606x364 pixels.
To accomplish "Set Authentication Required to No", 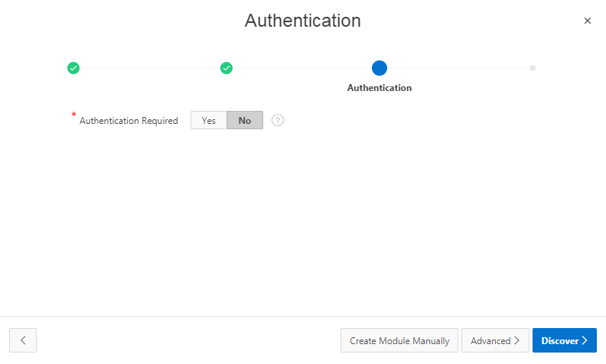I will pos(245,120).
